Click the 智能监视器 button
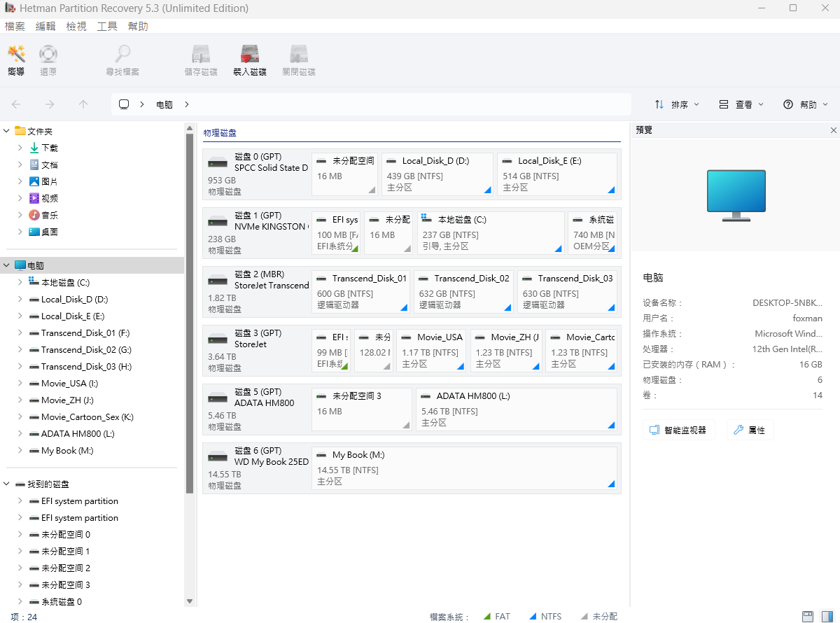Screen dimensions: 840x623 tap(678, 430)
